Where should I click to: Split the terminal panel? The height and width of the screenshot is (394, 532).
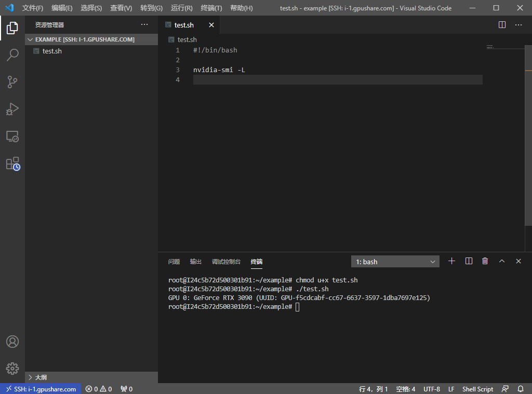coord(469,261)
